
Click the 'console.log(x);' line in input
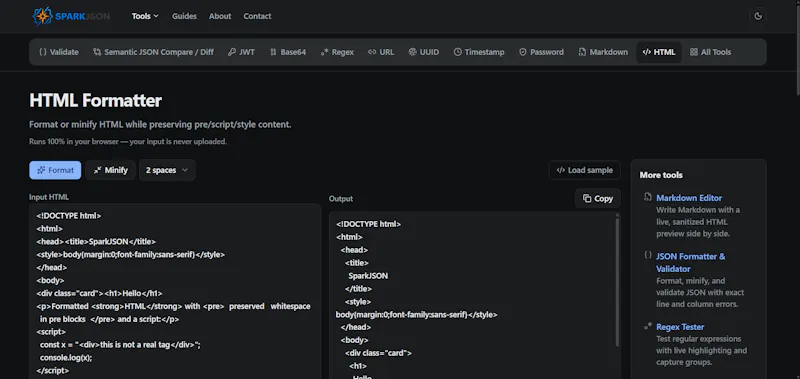66,358
